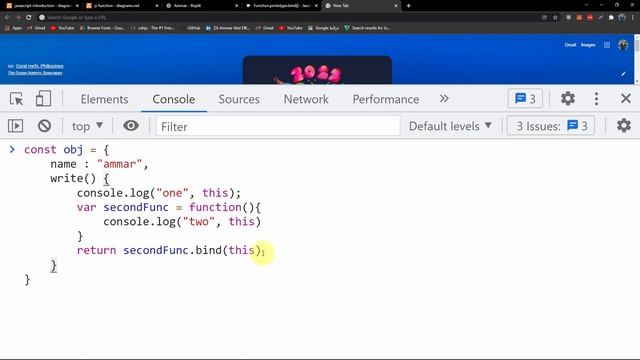Close the DevTools panel

[x=626, y=99]
